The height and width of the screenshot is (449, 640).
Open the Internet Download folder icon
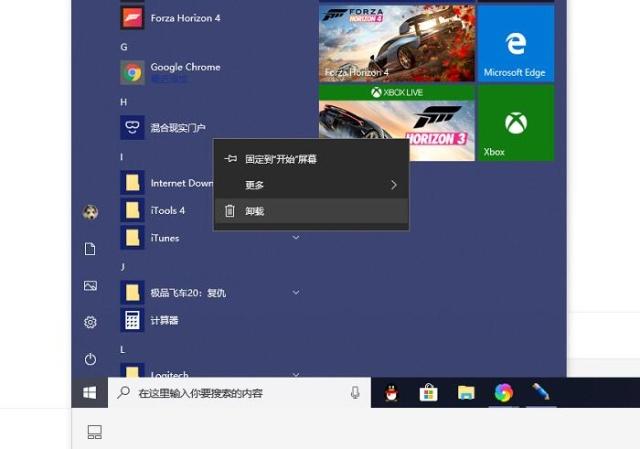132,182
